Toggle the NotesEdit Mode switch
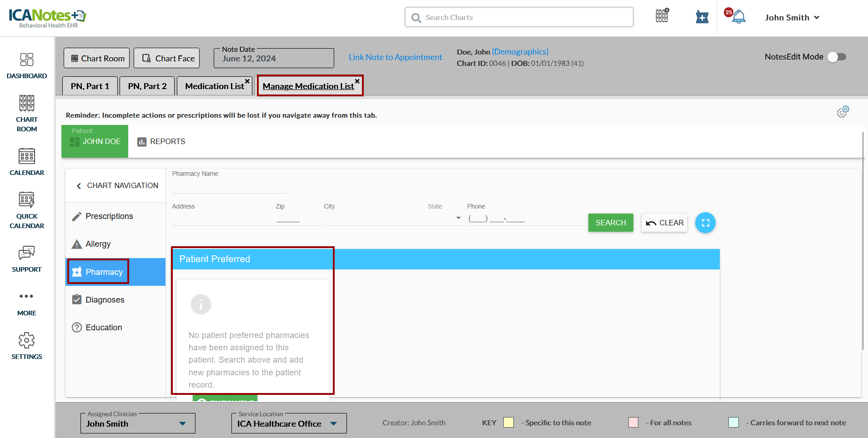The height and width of the screenshot is (438, 868). pos(837,57)
